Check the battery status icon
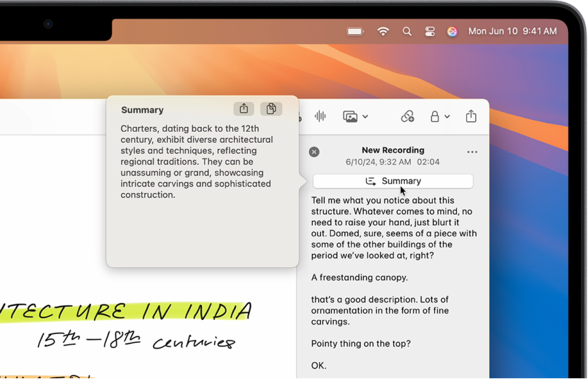 355,32
